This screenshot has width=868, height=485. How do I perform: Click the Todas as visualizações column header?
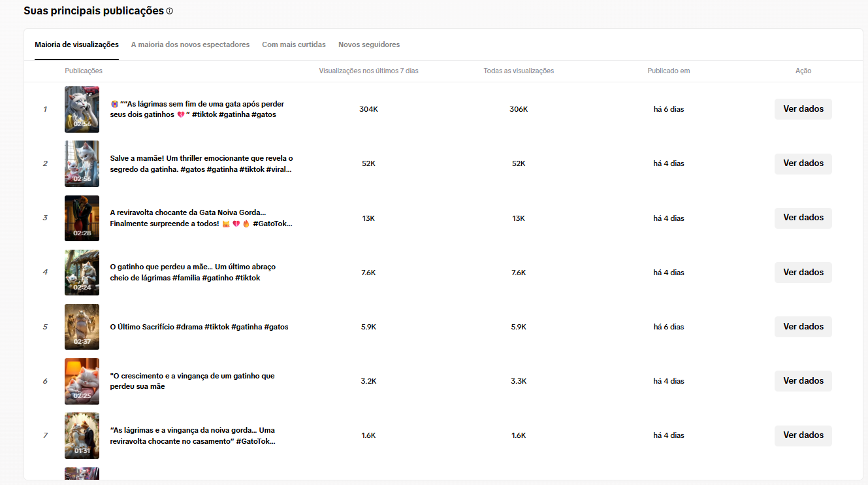pyautogui.click(x=519, y=71)
